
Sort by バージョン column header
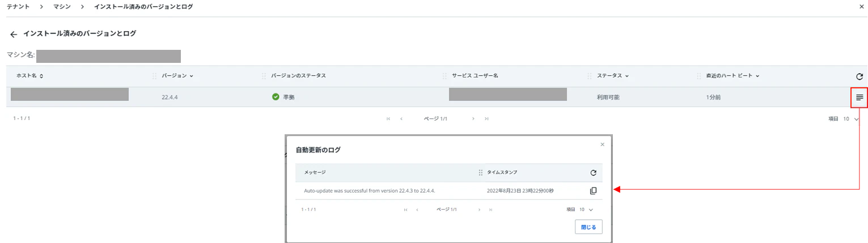(177, 76)
